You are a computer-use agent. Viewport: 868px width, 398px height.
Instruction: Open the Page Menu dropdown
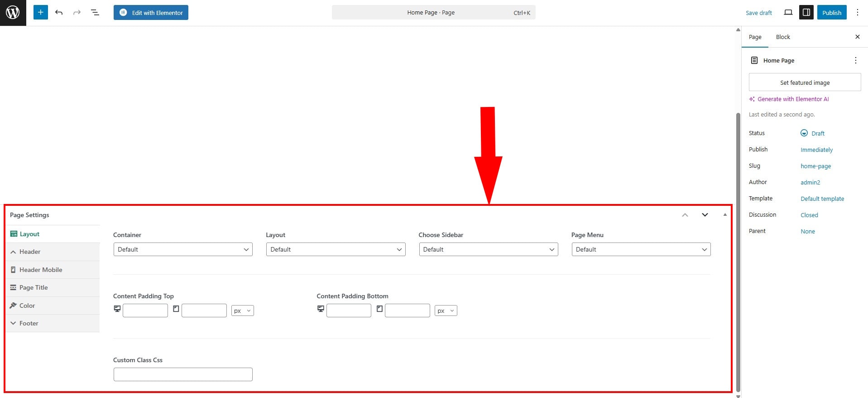coord(641,249)
